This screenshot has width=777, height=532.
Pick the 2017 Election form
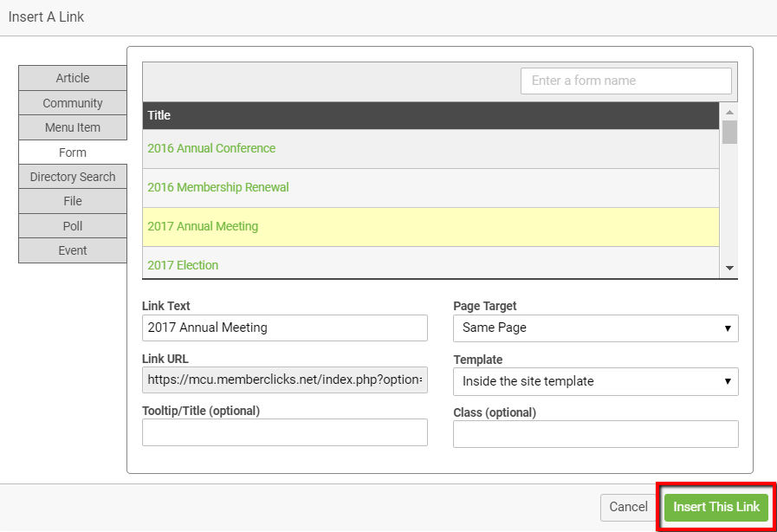click(183, 265)
